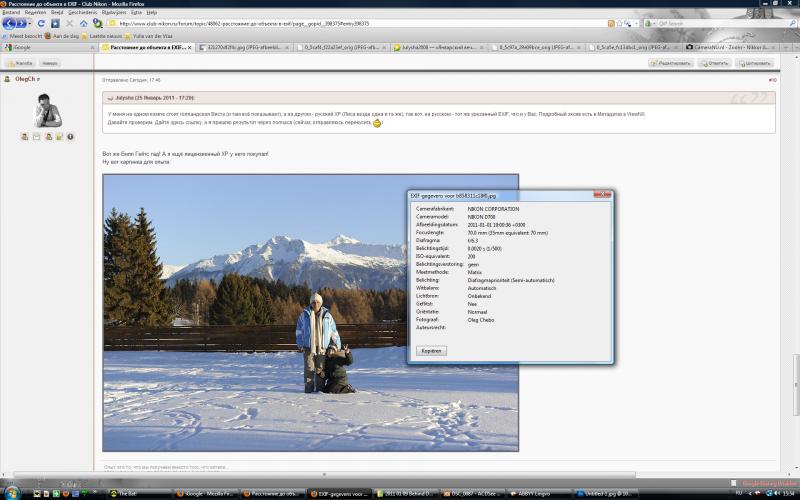This screenshot has width=800, height=500.
Task: Open the Help menu
Action: [152, 12]
